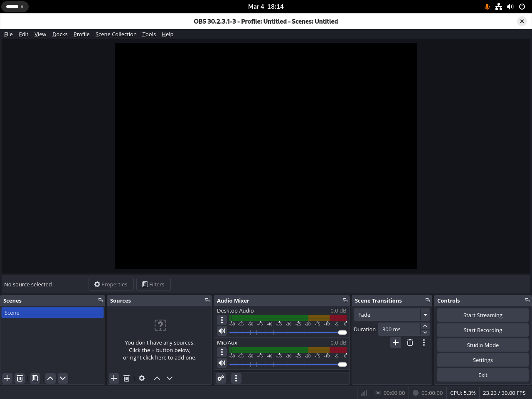
Task: Open source properties via the gear icon
Action: (141, 378)
